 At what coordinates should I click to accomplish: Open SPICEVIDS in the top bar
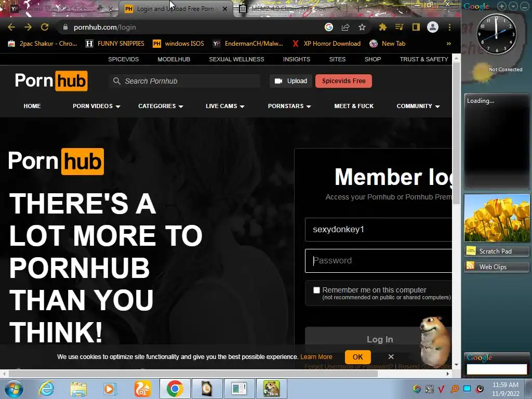(x=124, y=59)
